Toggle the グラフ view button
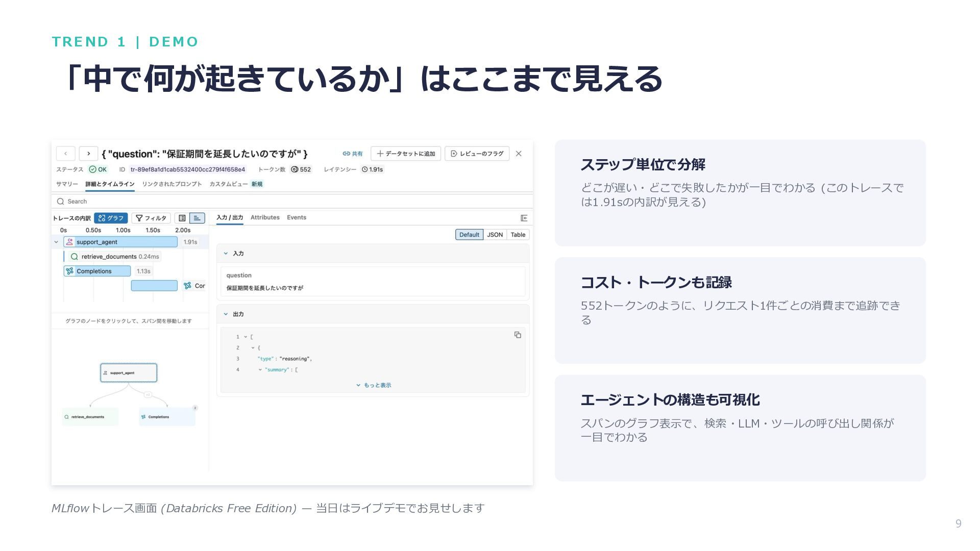 (x=111, y=218)
